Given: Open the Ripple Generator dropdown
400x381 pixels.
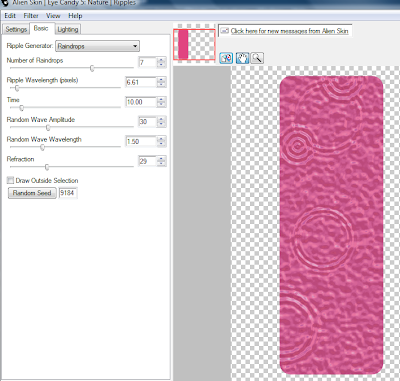Looking at the screenshot, I should click(97, 46).
